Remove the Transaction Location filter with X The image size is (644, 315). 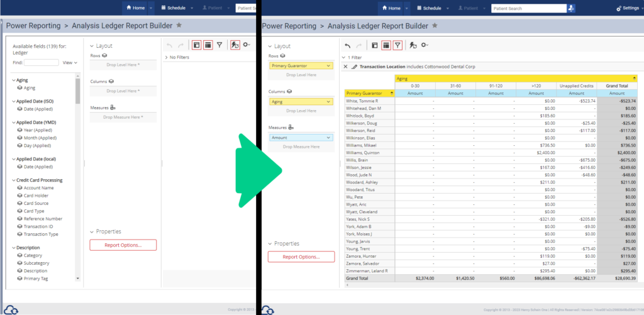coord(345,67)
